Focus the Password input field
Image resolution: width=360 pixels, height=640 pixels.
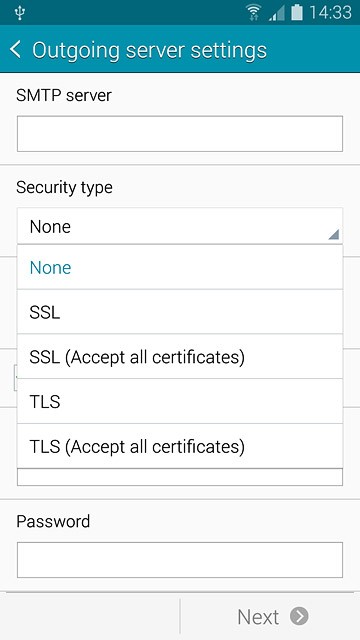tap(180, 560)
